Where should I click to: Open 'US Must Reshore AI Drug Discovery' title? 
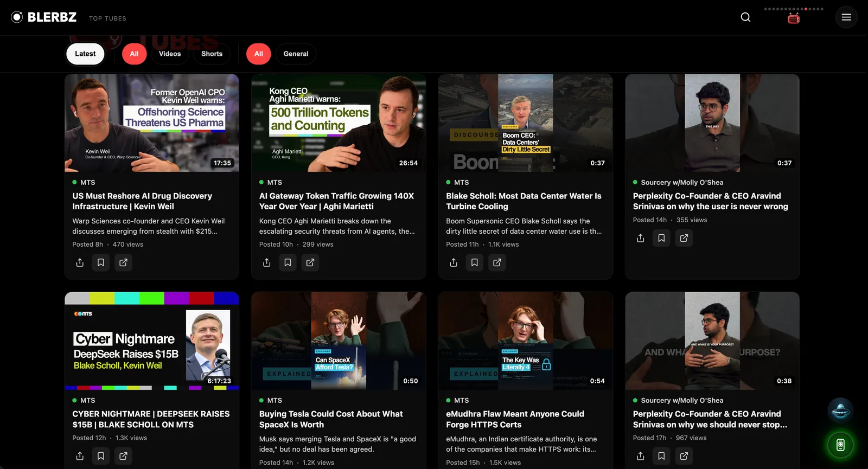click(142, 201)
